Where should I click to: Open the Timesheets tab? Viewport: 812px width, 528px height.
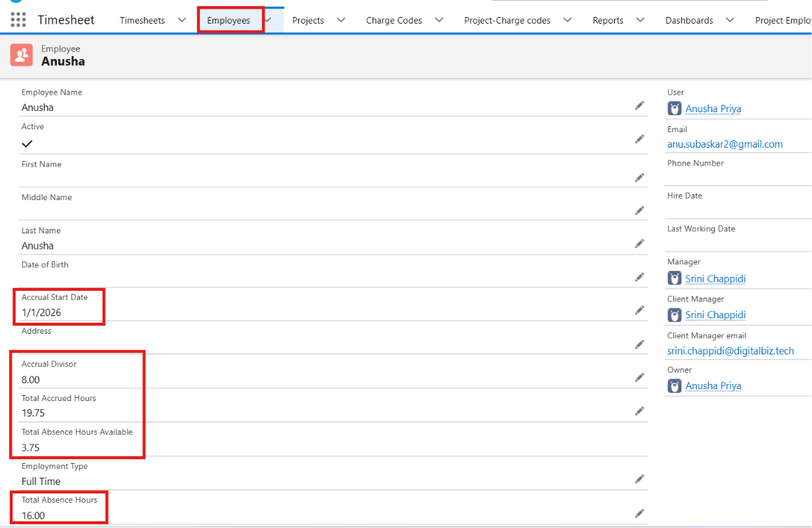(142, 20)
